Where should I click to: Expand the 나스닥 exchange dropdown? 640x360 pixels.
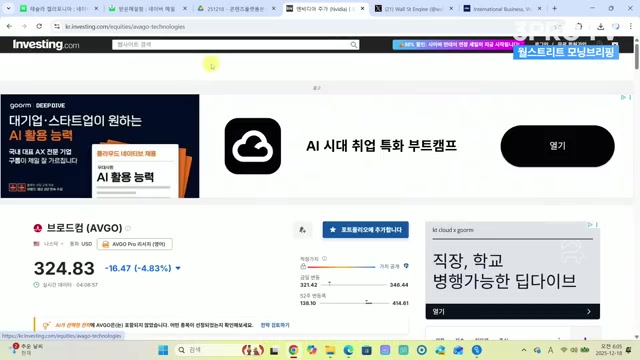coord(53,244)
